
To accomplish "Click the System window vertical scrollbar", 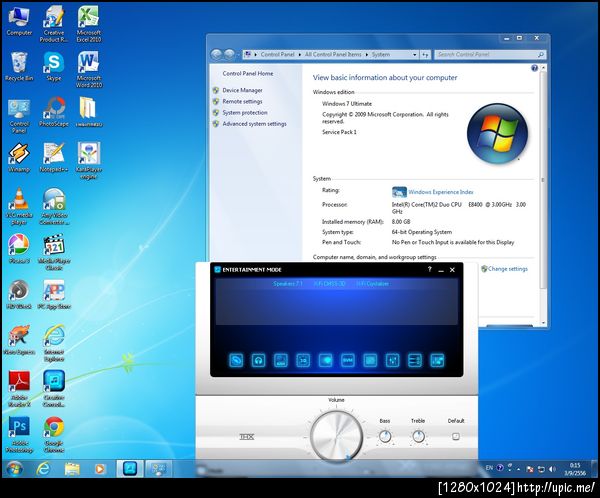I will (x=542, y=180).
